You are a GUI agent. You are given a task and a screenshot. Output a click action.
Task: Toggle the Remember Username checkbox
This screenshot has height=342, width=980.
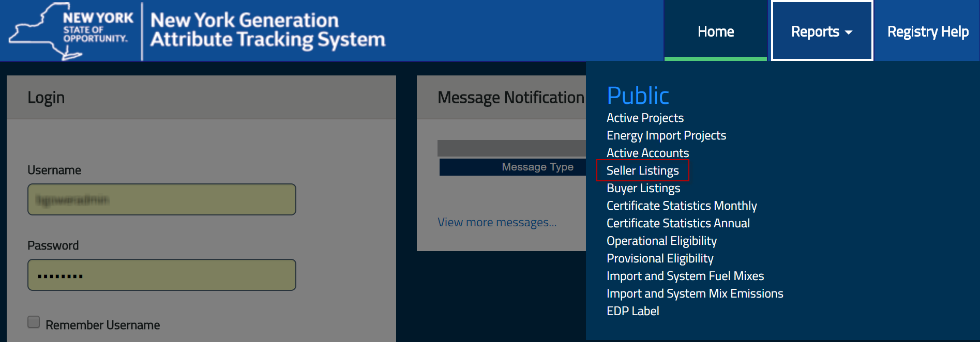(34, 322)
